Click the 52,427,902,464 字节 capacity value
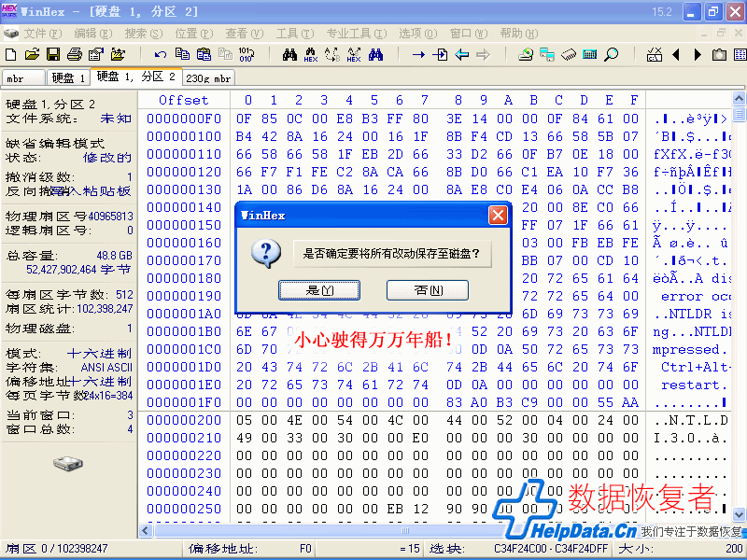The height and width of the screenshot is (560, 747). (78, 270)
